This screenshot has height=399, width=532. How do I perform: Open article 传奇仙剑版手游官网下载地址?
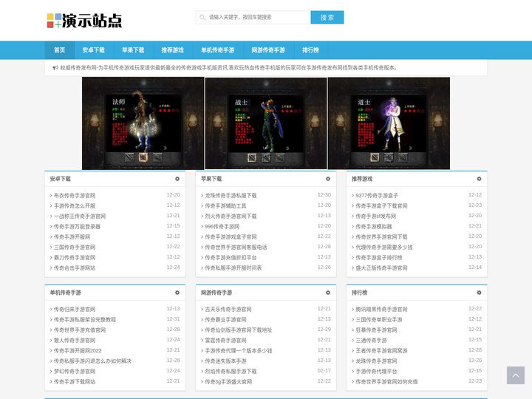(238, 330)
